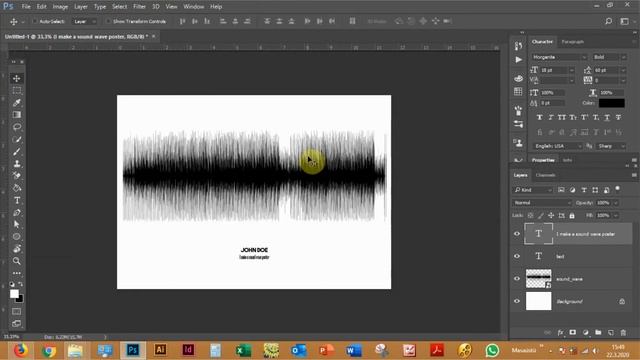Open the History panel icon
The image size is (640, 360).
point(518,46)
